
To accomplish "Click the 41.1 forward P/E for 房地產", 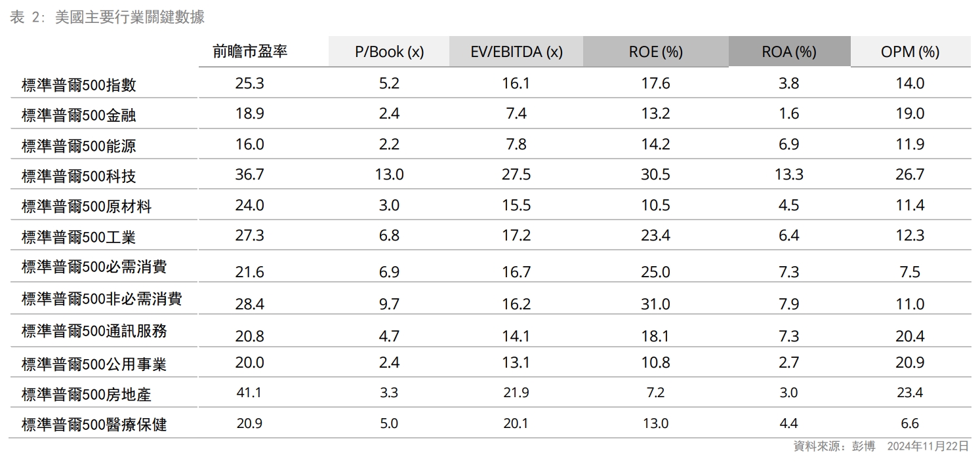I will point(249,393).
